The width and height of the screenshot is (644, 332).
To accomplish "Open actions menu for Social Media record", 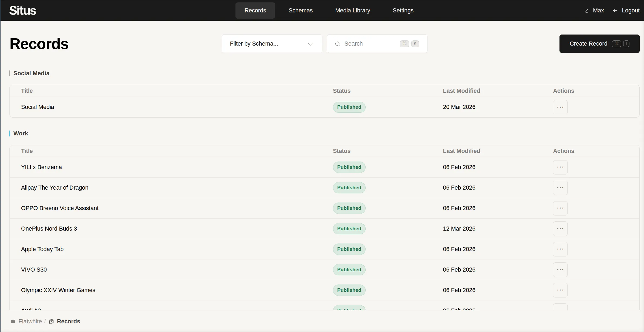I will pyautogui.click(x=560, y=107).
